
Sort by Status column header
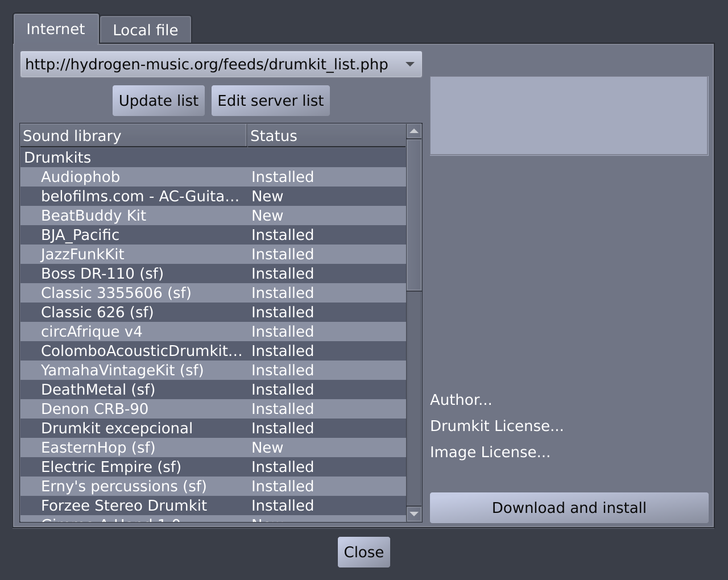[x=326, y=136]
